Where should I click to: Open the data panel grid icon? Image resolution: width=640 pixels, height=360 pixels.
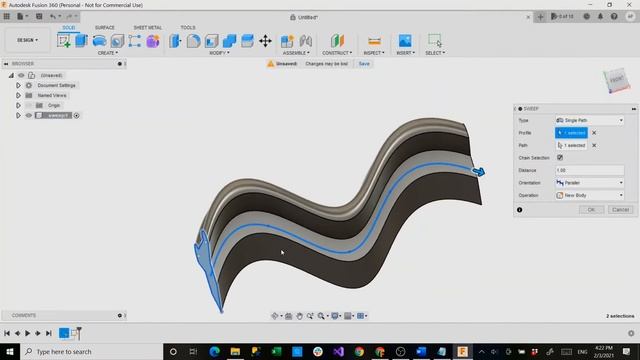(7, 17)
